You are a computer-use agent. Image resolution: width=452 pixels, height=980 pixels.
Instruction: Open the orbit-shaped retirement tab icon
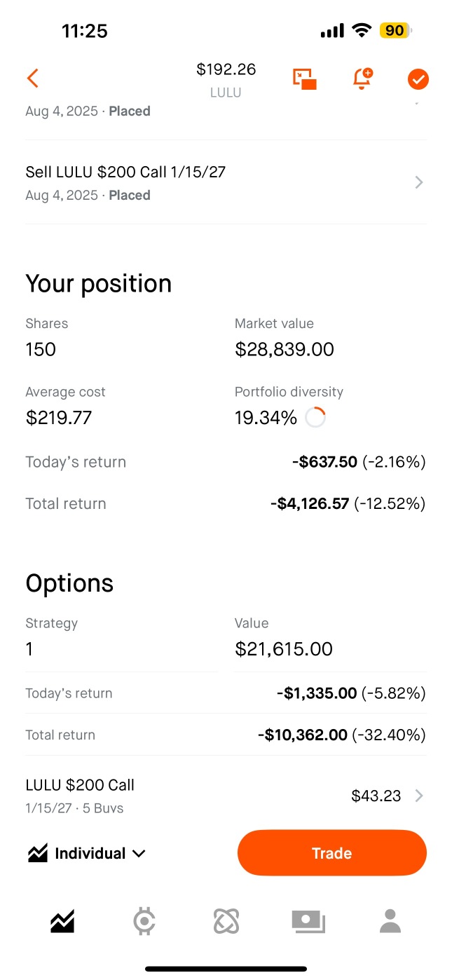tap(226, 921)
